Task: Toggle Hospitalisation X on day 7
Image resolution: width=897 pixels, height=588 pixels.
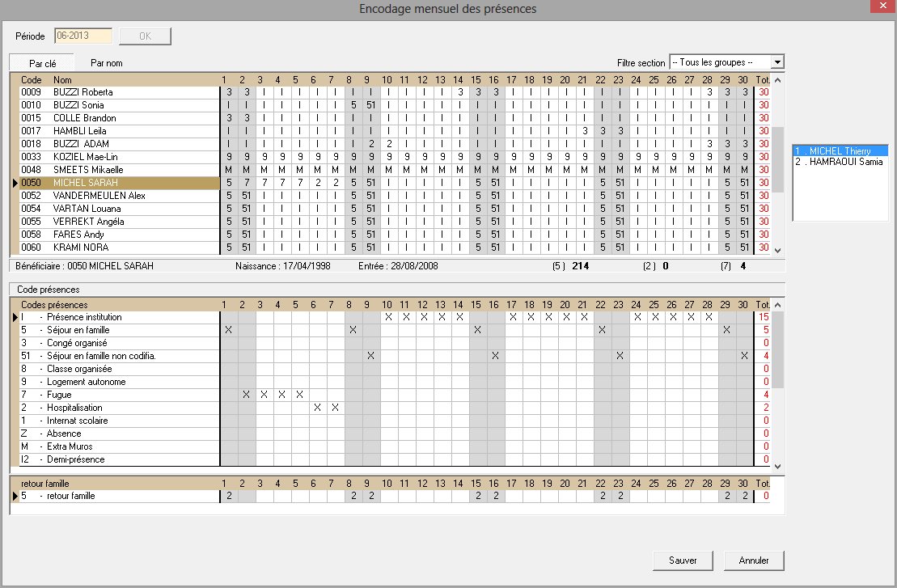Action: [x=335, y=408]
